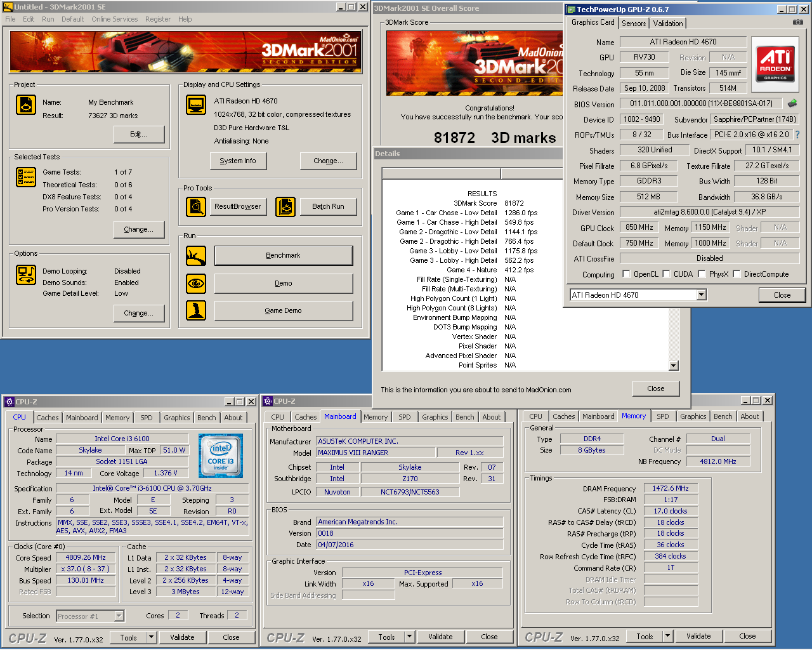Click the GPU-Z title bar icon
The width and height of the screenshot is (812, 650).
pos(571,10)
